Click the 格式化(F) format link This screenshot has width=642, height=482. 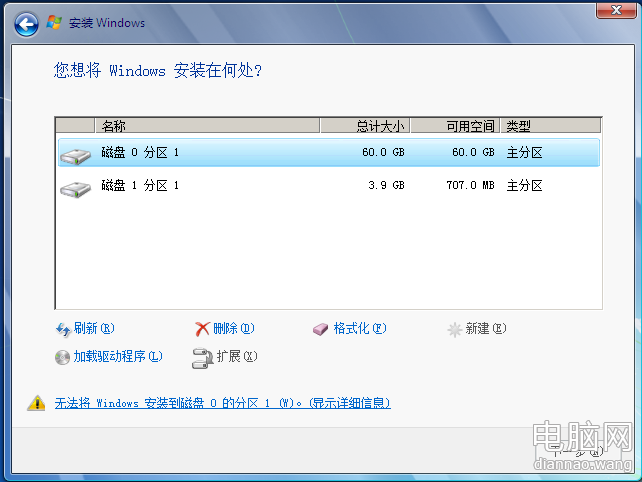click(x=360, y=328)
